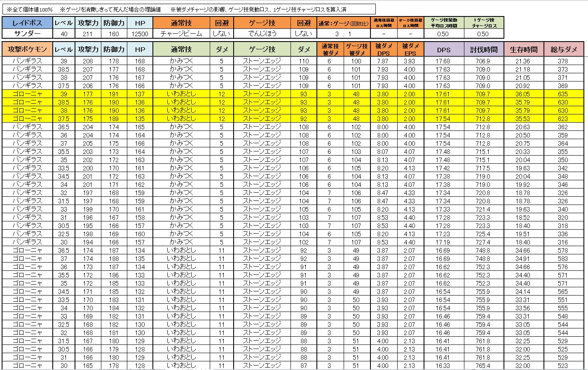Select the チャージビーム move cell
Viewport: 588px width, 370px height.
click(181, 34)
